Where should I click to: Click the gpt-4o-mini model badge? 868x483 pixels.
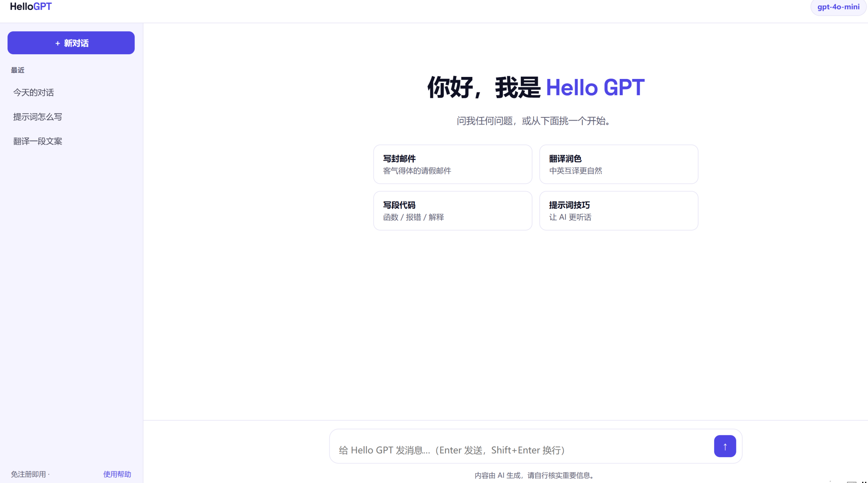838,7
